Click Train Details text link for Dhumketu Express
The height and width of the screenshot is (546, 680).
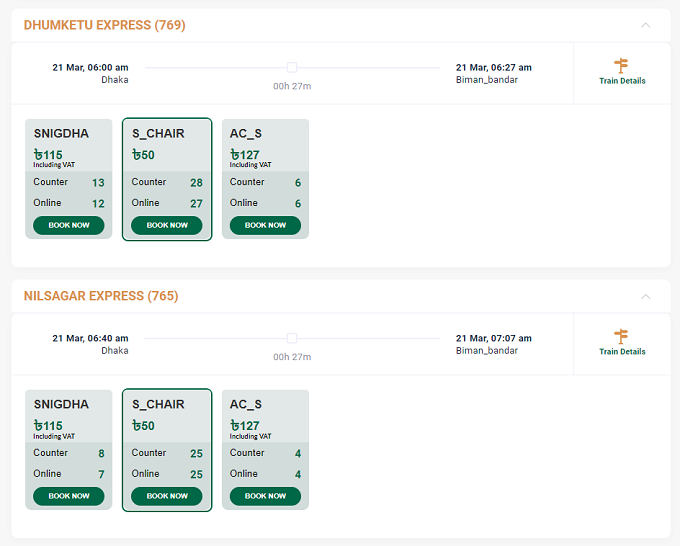[622, 81]
